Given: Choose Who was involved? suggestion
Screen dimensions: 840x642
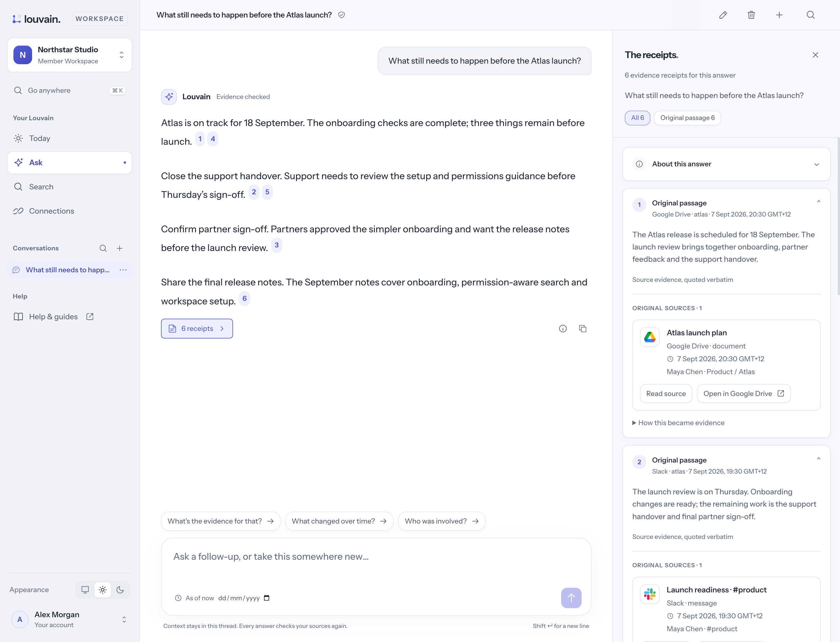Looking at the screenshot, I should point(442,521).
